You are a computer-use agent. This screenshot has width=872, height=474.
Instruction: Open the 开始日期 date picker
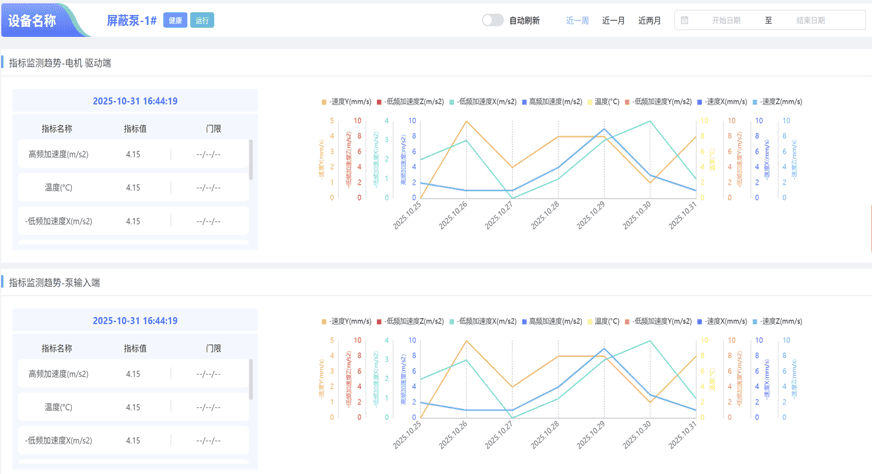click(x=726, y=20)
